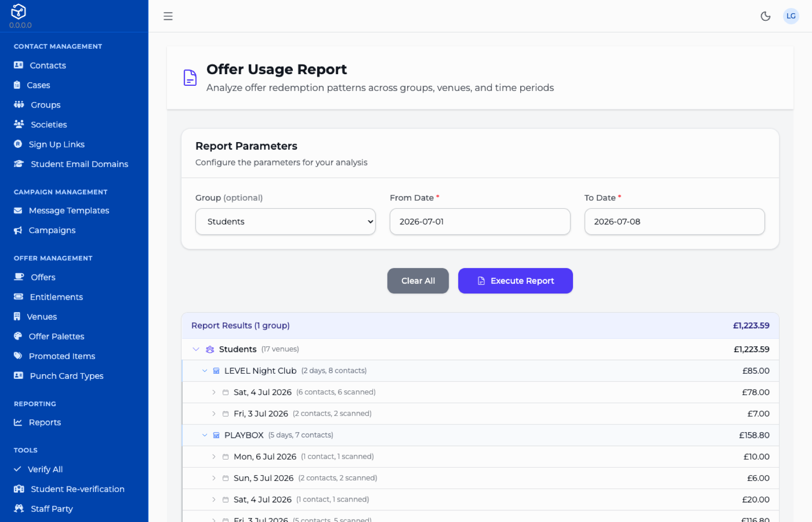812x522 pixels.
Task: Click the Execute Report button
Action: pyautogui.click(x=515, y=281)
